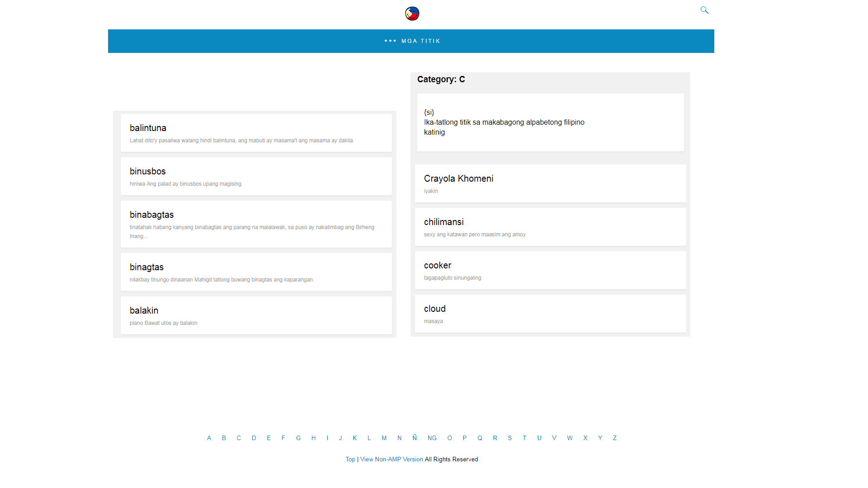
Task: Open the cloud word entry
Action: tap(434, 309)
